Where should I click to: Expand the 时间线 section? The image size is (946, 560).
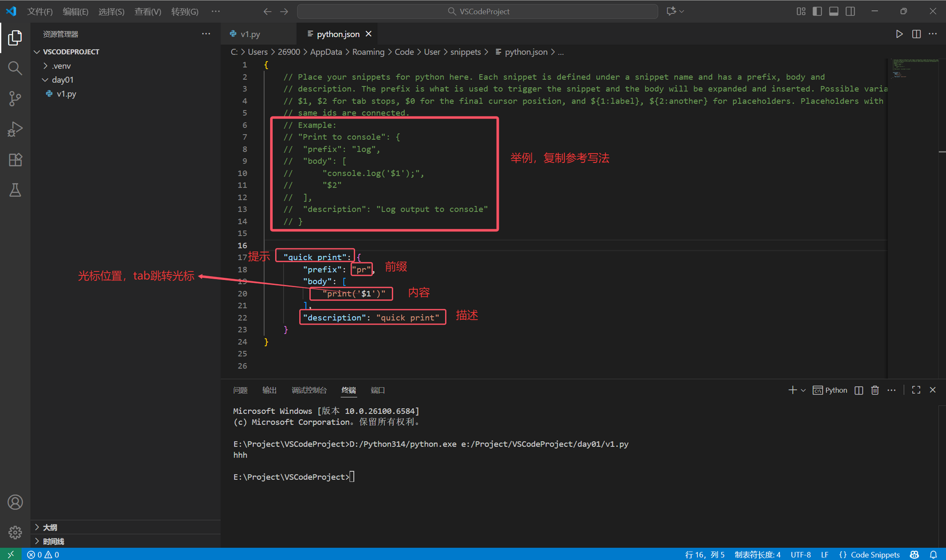pos(53,541)
